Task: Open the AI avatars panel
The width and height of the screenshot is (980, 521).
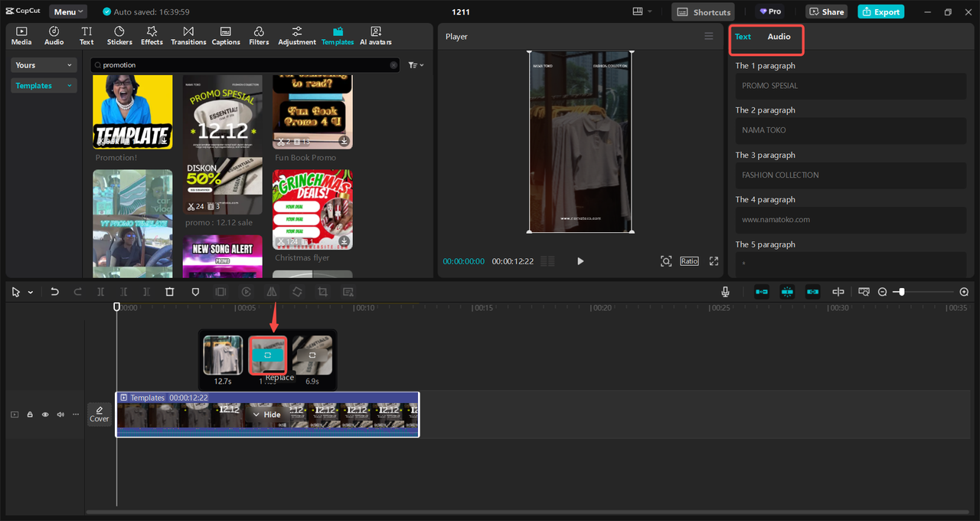Action: click(x=376, y=35)
